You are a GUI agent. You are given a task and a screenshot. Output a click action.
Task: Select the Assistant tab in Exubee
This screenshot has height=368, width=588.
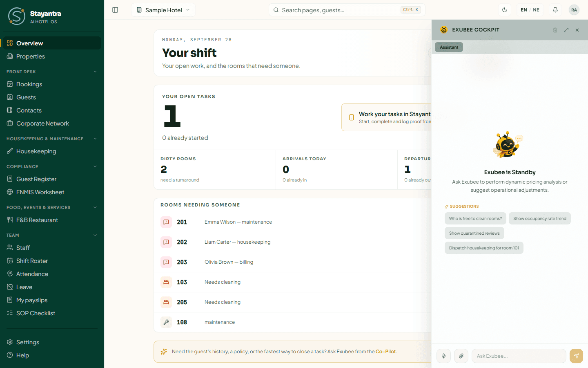click(x=449, y=47)
